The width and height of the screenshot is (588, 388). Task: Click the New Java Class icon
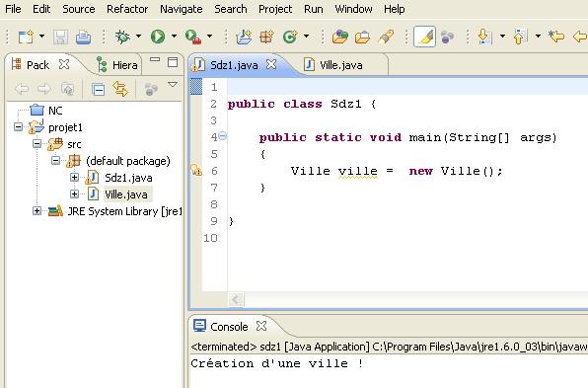tap(290, 37)
